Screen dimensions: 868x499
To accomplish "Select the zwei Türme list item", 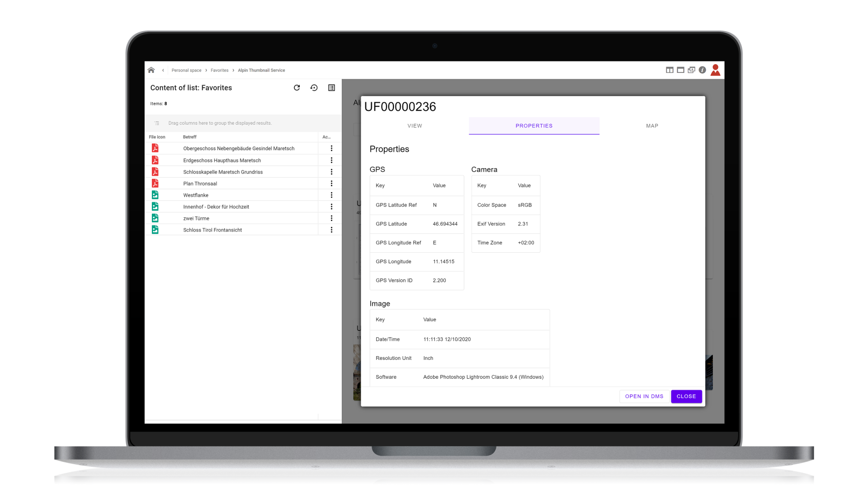I will [196, 218].
